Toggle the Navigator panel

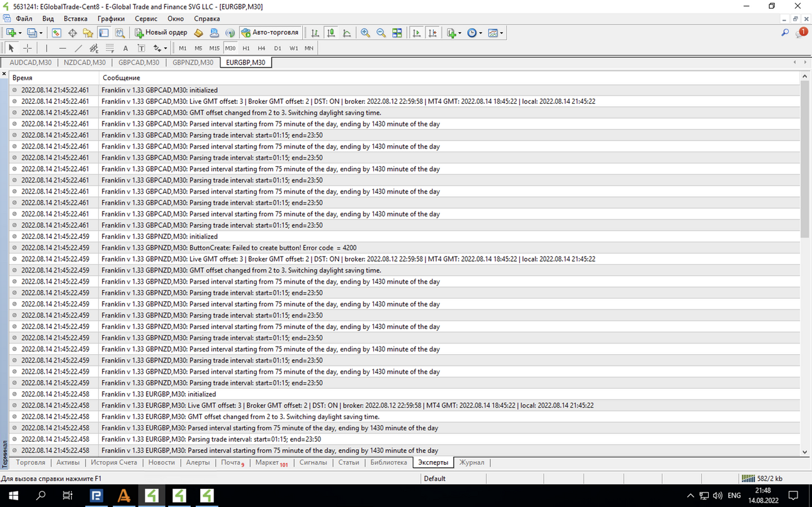click(x=88, y=33)
